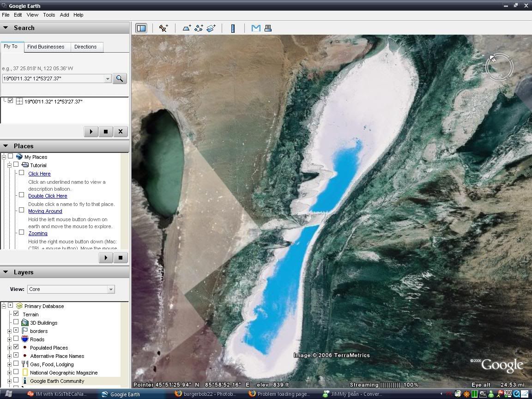Click the print icon in toolbar
This screenshot has height=399, width=532.
[x=268, y=28]
